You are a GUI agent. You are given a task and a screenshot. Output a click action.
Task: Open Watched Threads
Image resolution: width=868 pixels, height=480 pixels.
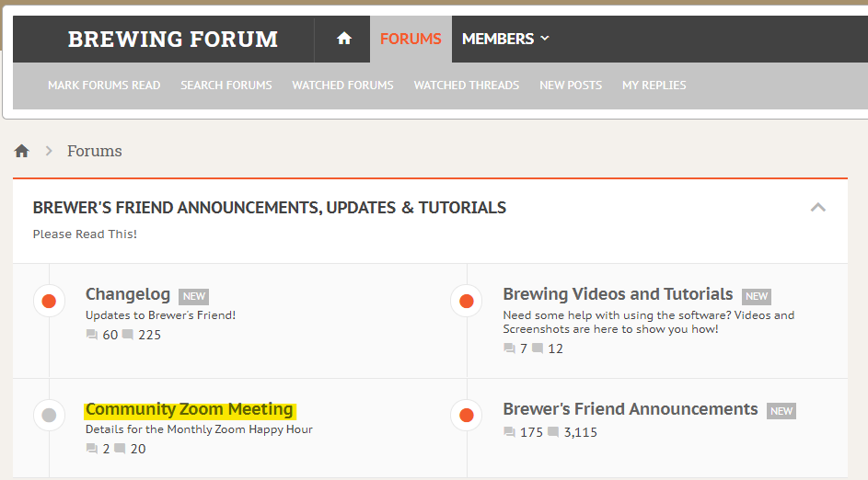[x=466, y=86]
